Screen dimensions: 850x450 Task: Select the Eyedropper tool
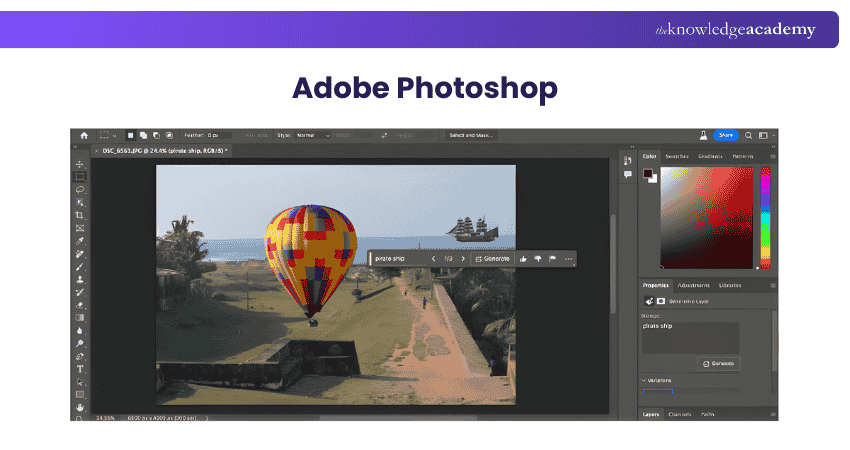click(80, 241)
